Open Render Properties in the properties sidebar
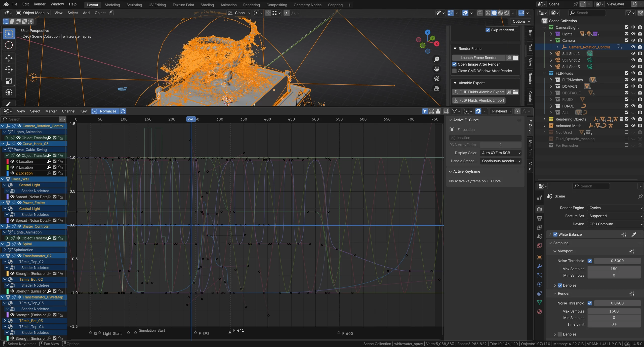644x347 pixels. point(539,209)
